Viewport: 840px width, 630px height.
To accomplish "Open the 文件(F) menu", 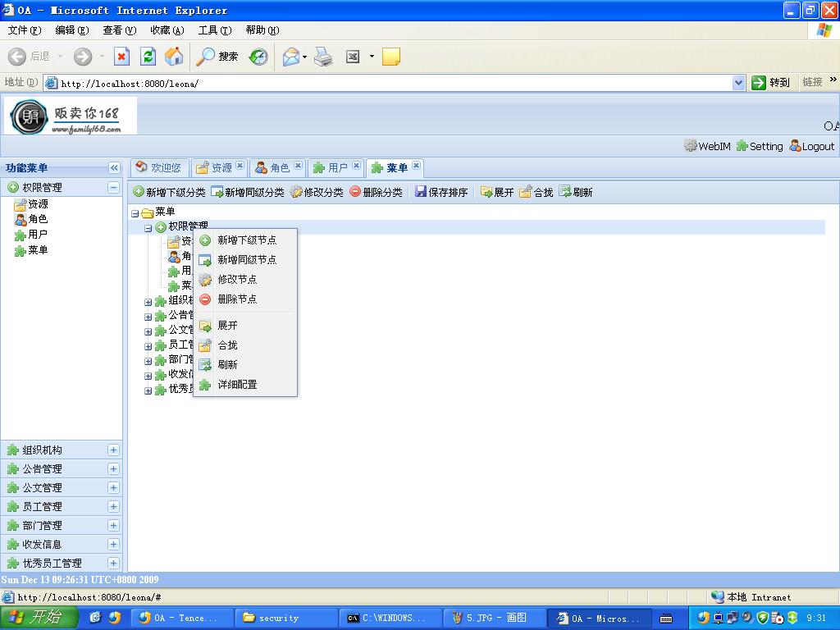I will 24,30.
